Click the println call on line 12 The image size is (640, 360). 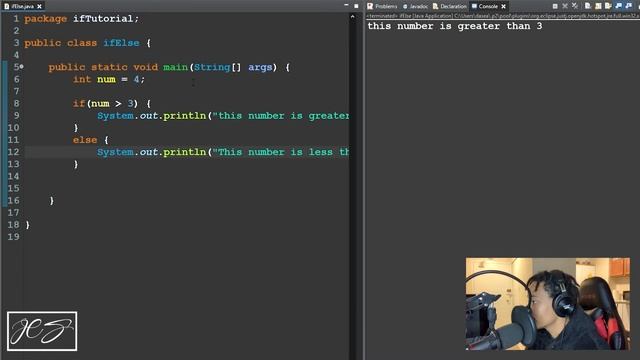[x=223, y=152]
